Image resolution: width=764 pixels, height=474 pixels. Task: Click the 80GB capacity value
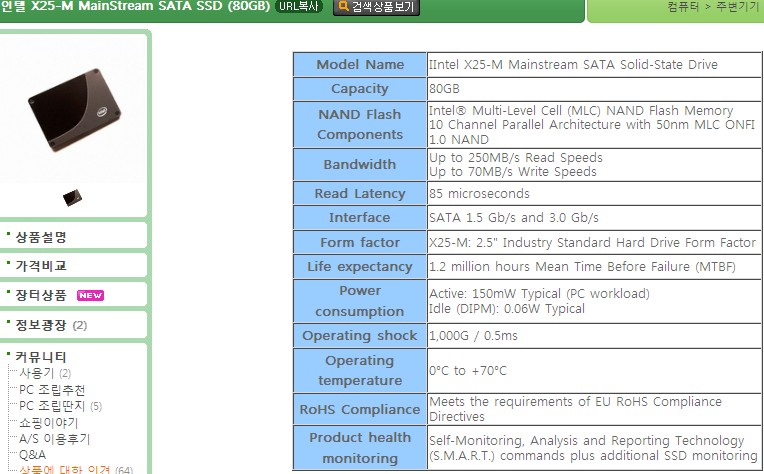coord(444,89)
